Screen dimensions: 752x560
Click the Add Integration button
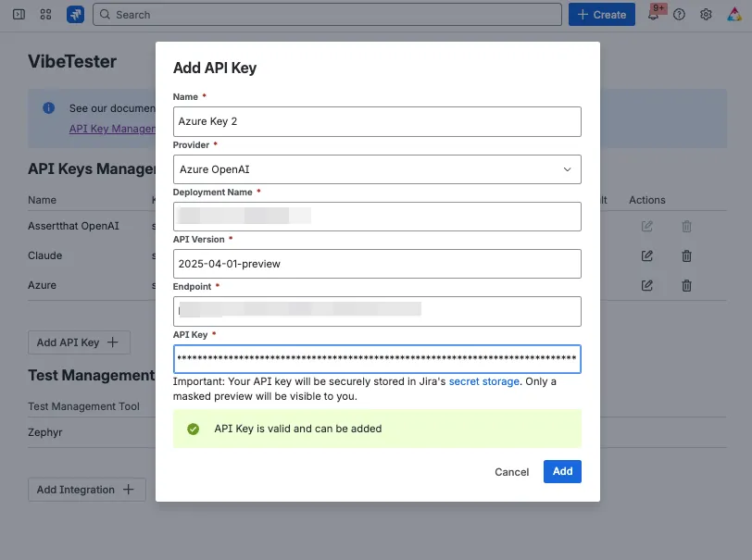[x=87, y=490]
